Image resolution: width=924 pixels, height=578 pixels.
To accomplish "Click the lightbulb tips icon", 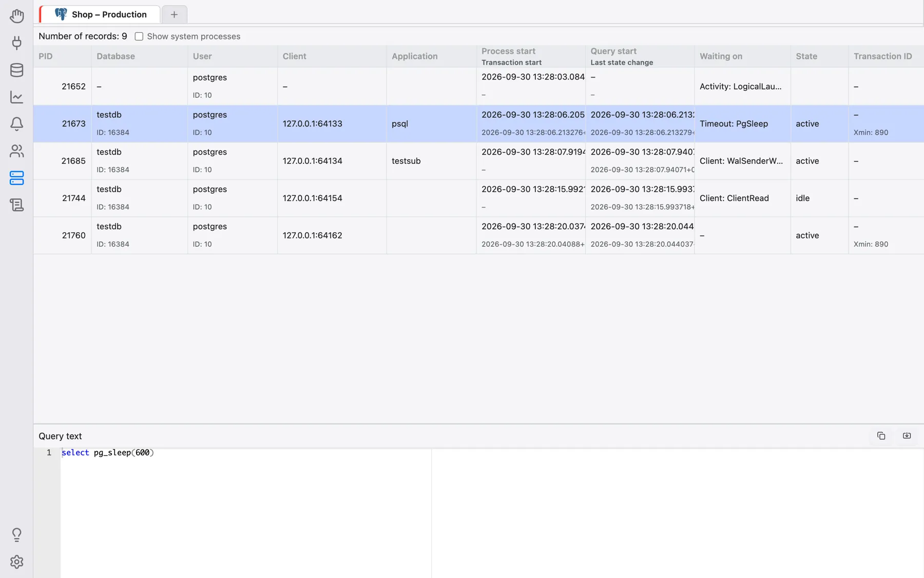I will 16,535.
